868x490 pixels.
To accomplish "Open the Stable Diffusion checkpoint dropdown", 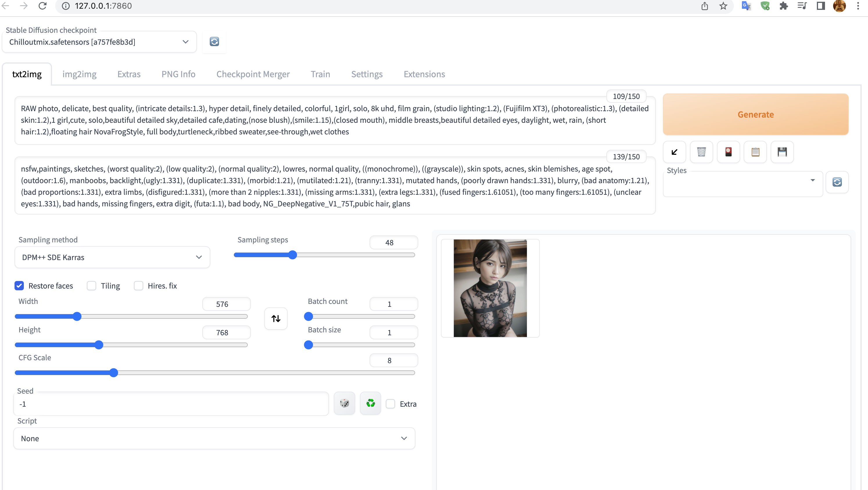I will 99,42.
